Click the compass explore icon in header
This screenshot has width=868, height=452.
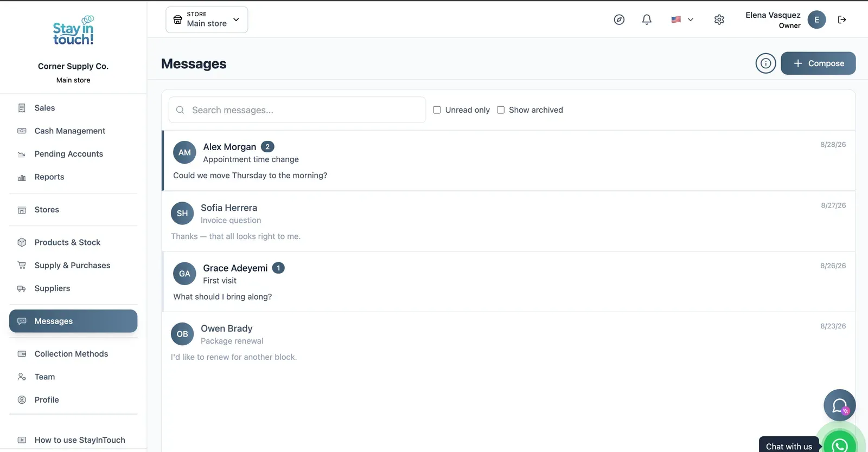[619, 20]
